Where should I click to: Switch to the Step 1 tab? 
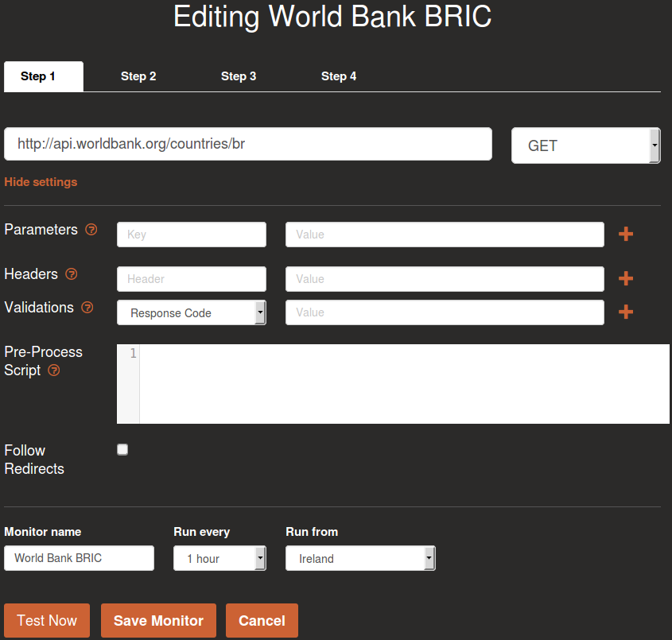click(x=44, y=76)
